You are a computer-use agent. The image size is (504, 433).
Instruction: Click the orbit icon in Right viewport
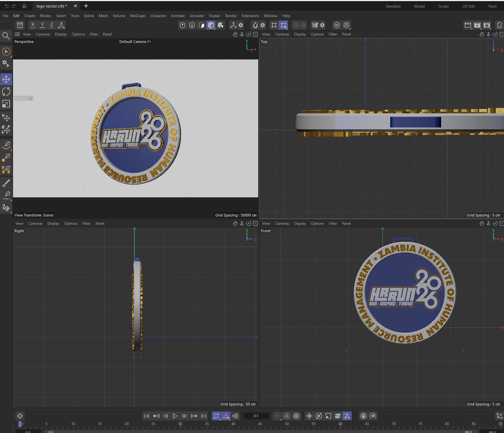tap(248, 223)
